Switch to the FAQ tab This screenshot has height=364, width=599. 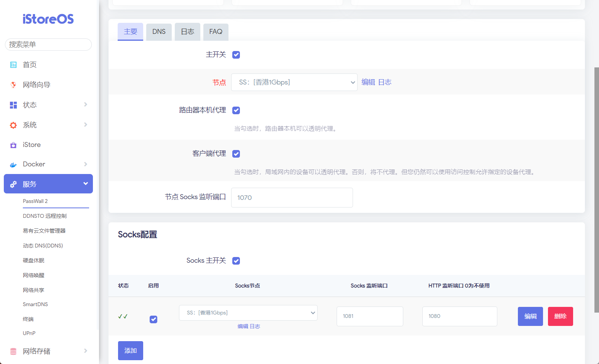[216, 32]
